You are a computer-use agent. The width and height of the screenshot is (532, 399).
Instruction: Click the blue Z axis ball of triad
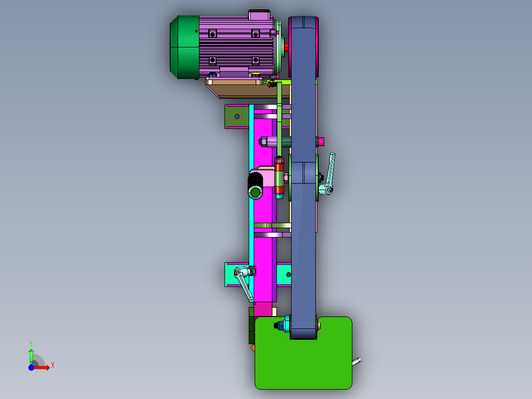tap(31, 367)
